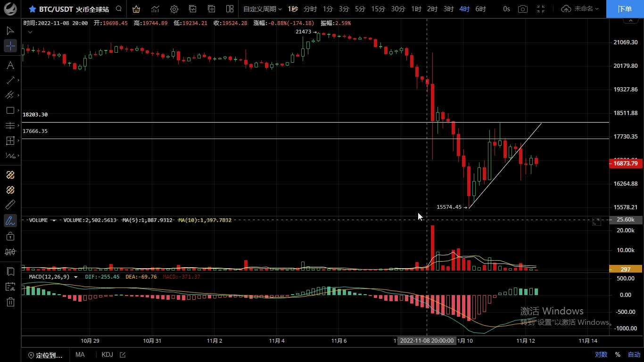Select the wave pattern tool
The height and width of the screenshot is (362, 644).
[x=10, y=156]
